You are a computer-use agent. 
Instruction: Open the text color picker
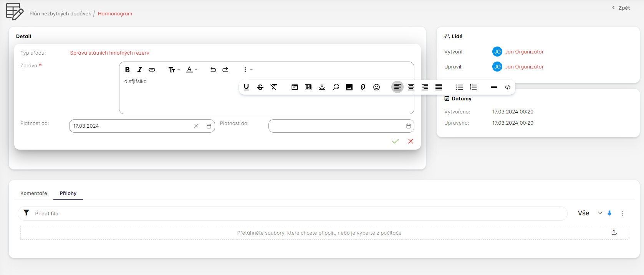(x=191, y=70)
